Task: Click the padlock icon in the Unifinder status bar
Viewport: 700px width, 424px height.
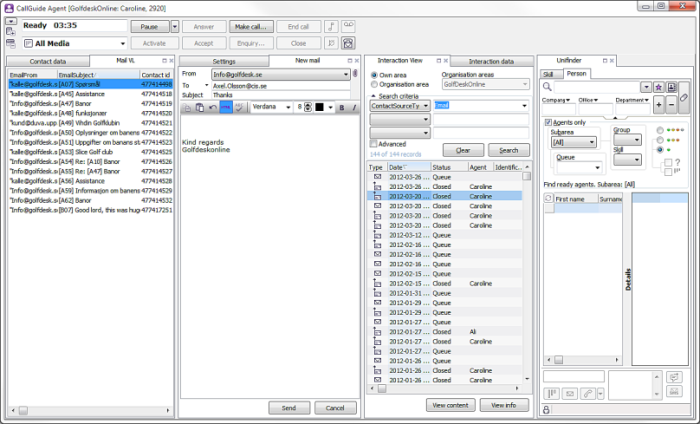Action: (x=546, y=409)
